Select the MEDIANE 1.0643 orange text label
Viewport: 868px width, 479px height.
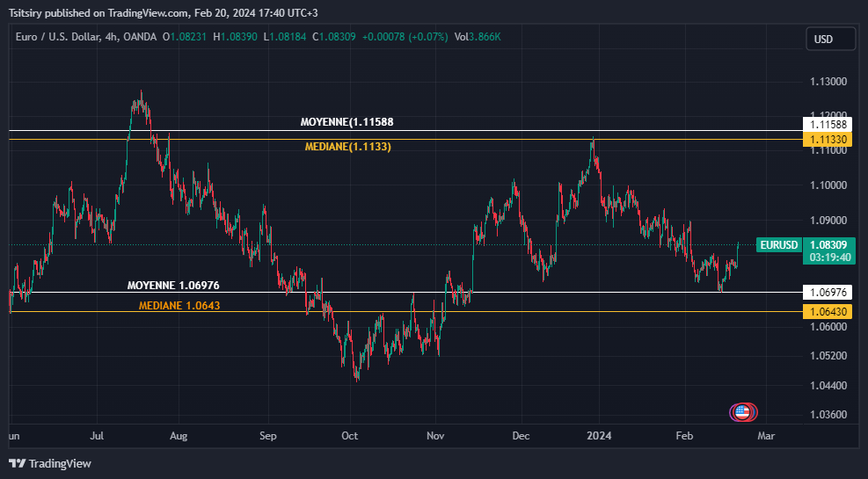pyautogui.click(x=179, y=305)
